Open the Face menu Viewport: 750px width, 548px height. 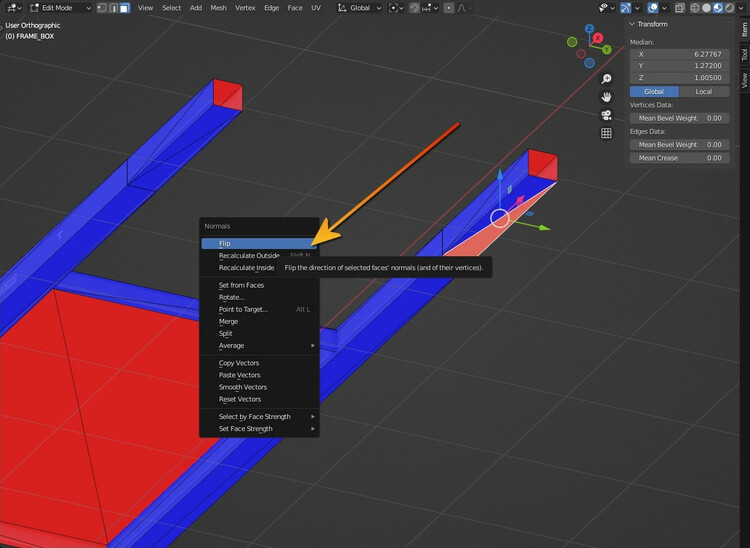click(295, 8)
